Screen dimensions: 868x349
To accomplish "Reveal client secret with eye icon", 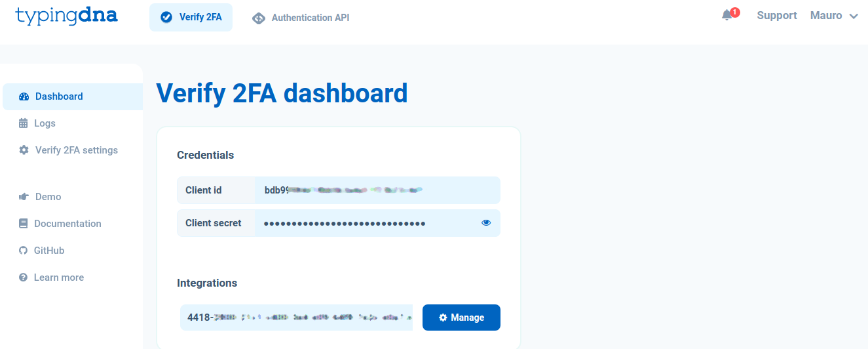I will click(x=486, y=223).
